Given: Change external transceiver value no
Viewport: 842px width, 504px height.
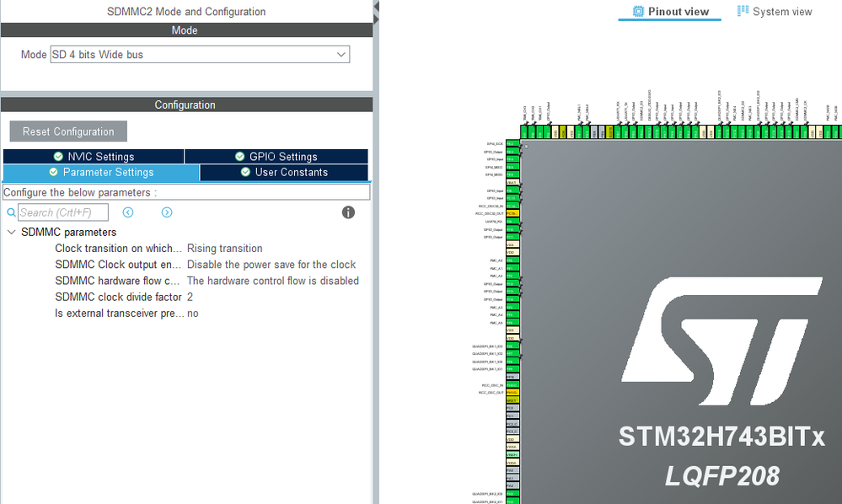Looking at the screenshot, I should 193,314.
